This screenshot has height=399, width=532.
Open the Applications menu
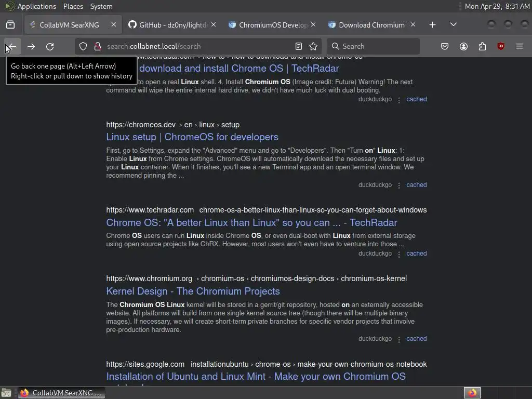pyautogui.click(x=37, y=6)
